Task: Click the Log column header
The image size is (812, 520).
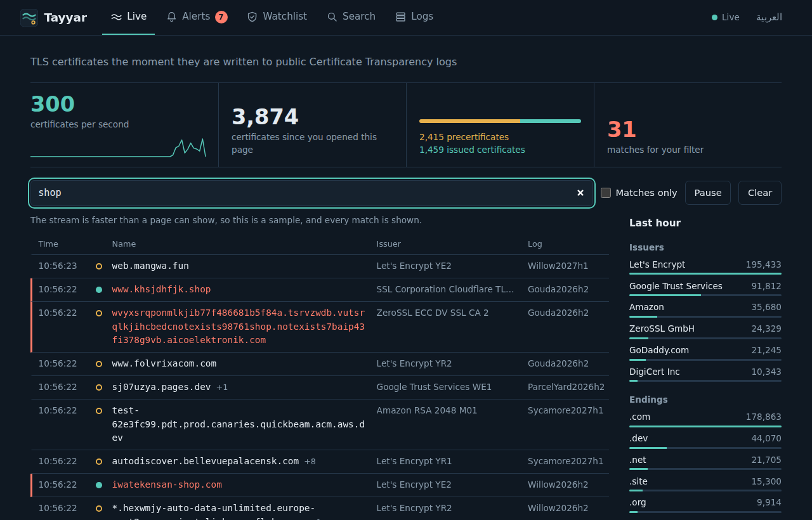Action: [535, 244]
